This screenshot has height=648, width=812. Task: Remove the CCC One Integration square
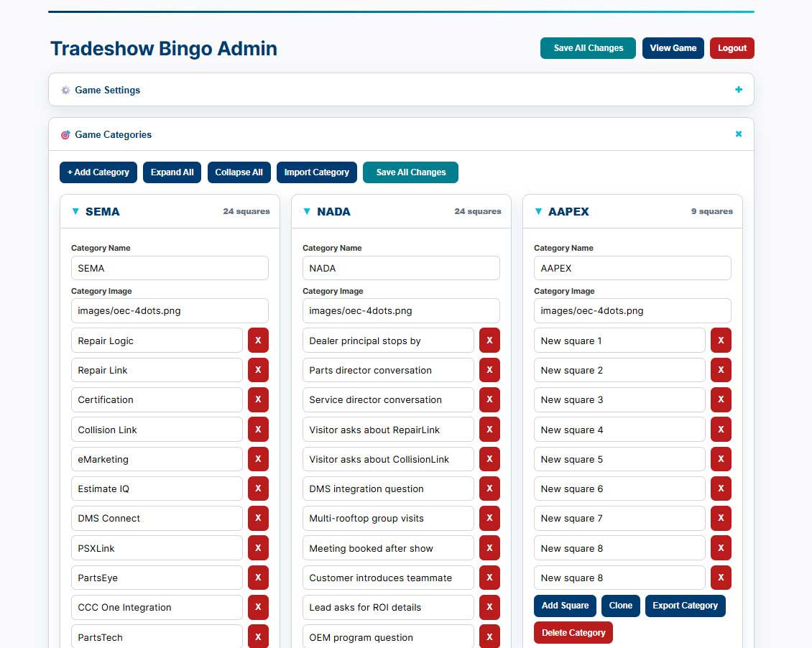258,606
